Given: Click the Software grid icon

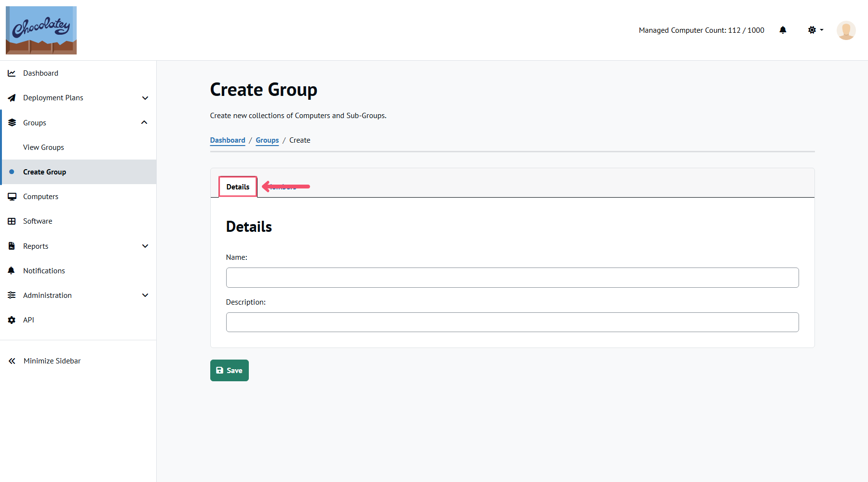Looking at the screenshot, I should click(x=12, y=221).
